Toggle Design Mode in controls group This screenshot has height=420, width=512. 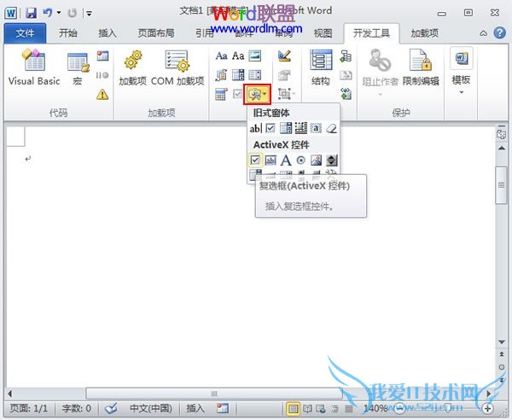(284, 56)
